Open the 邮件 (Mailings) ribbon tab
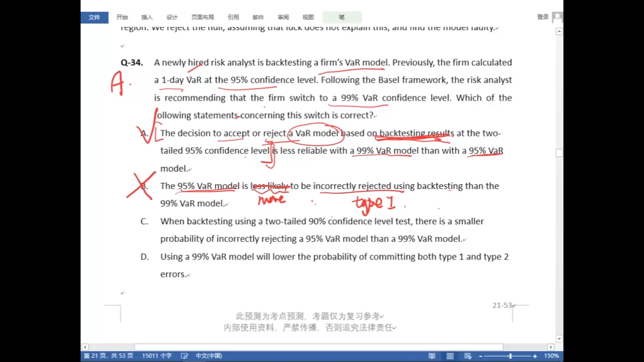Screen dimensions: 644x362 [x=258, y=18]
